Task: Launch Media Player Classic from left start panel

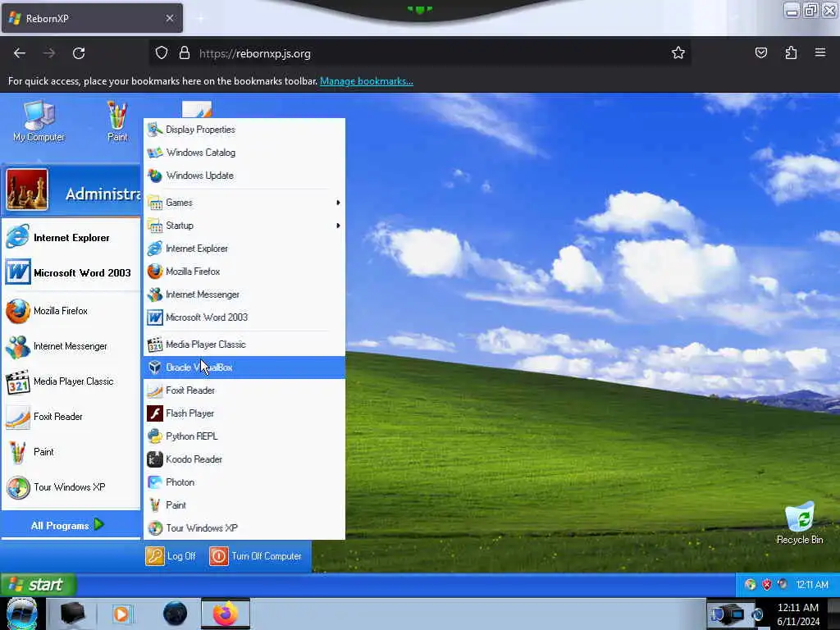Action: [71, 381]
